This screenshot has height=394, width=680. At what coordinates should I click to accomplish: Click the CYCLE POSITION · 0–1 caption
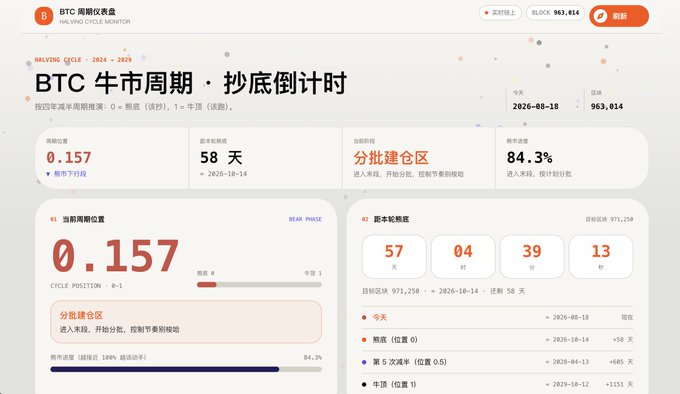pos(86,286)
